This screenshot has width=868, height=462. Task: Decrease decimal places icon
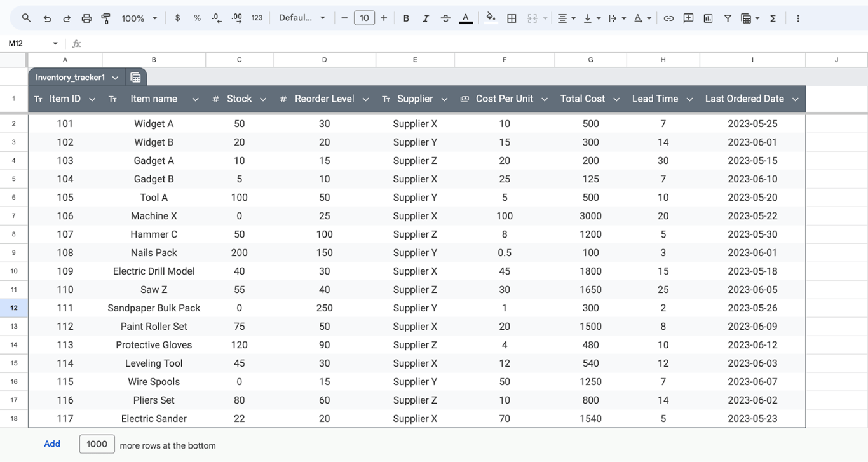point(217,18)
